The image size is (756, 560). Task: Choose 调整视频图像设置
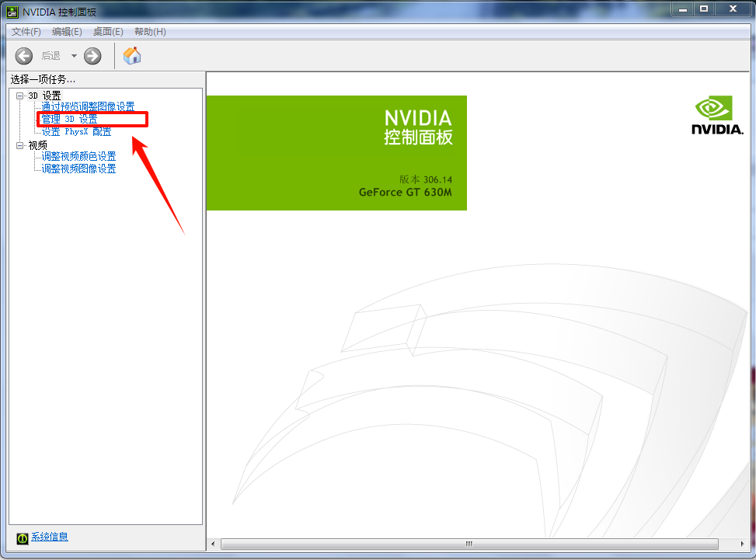click(78, 169)
